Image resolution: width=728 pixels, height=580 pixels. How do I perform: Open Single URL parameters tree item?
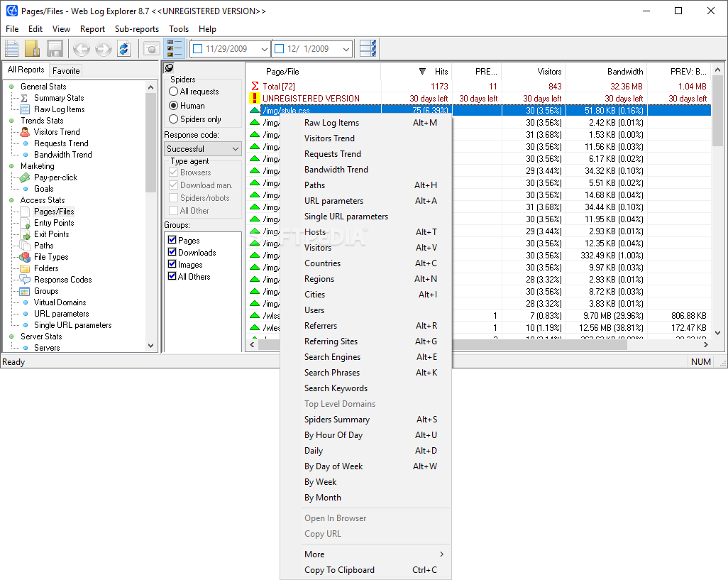[73, 325]
